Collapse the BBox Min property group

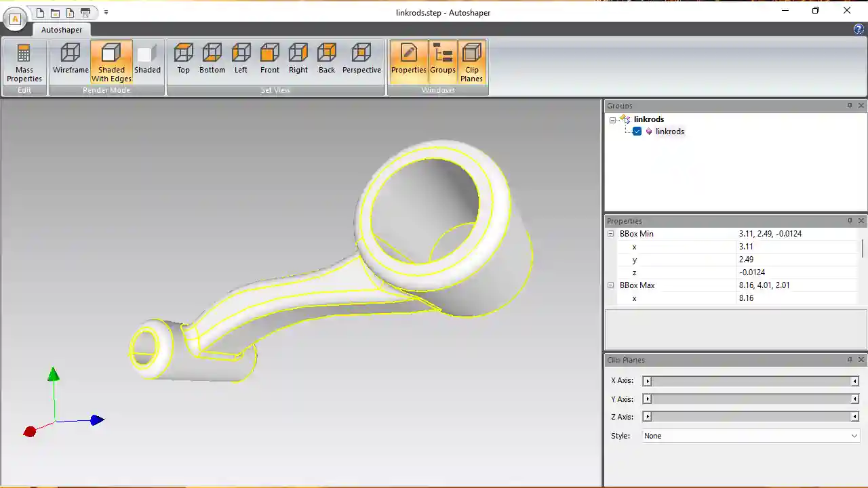pos(610,234)
